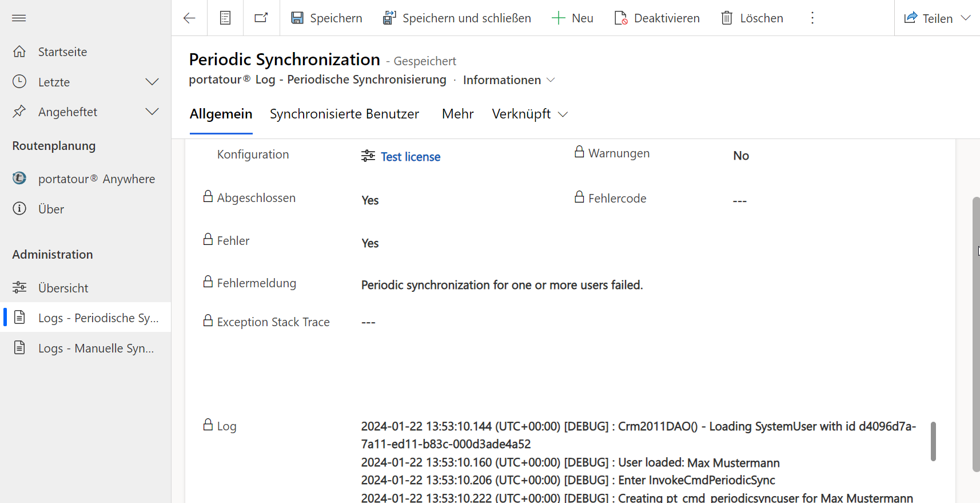Create a new record with Neu
Image resolution: width=980 pixels, height=503 pixels.
[x=572, y=18]
